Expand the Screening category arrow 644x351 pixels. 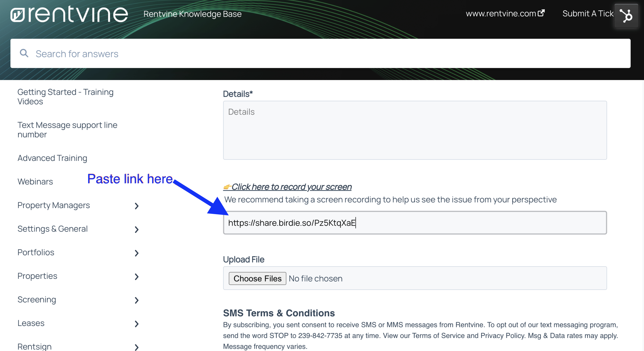click(x=137, y=300)
